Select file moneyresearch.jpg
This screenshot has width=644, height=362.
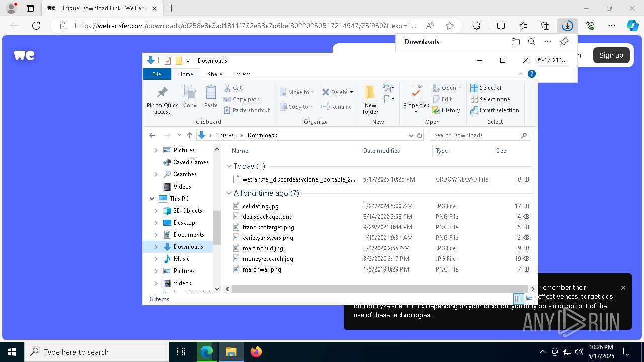point(268,259)
